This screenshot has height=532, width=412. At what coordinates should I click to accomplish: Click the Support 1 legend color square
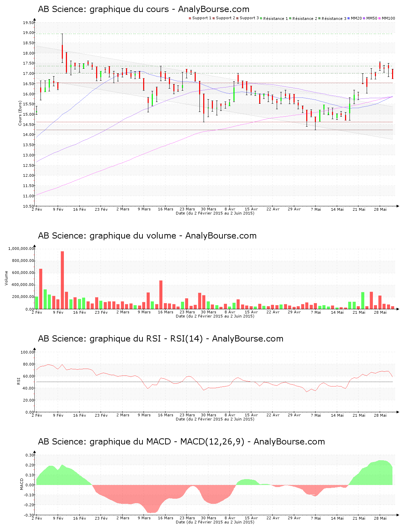(190, 18)
